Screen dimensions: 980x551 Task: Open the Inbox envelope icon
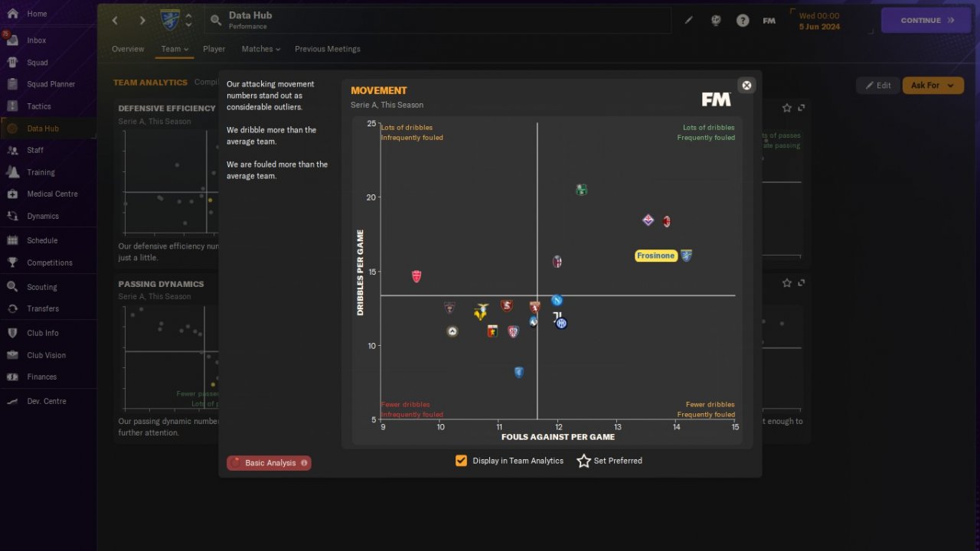click(12, 40)
